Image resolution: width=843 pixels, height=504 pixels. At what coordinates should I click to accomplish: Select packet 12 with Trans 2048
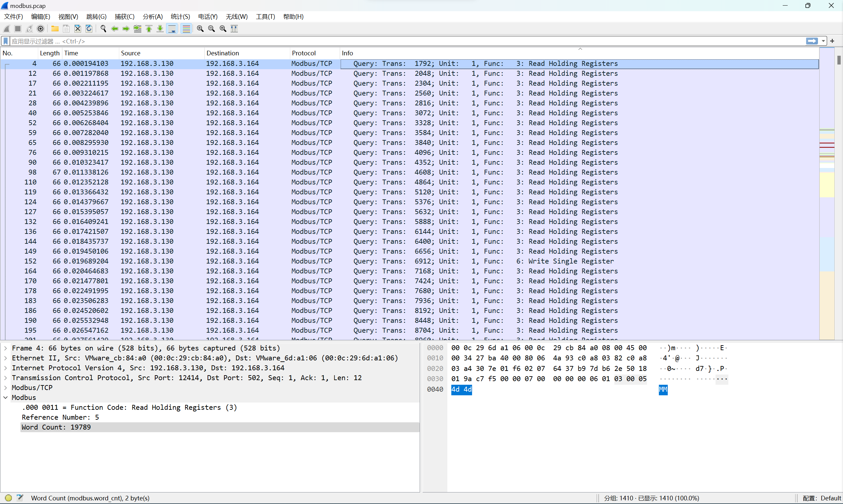409,73
